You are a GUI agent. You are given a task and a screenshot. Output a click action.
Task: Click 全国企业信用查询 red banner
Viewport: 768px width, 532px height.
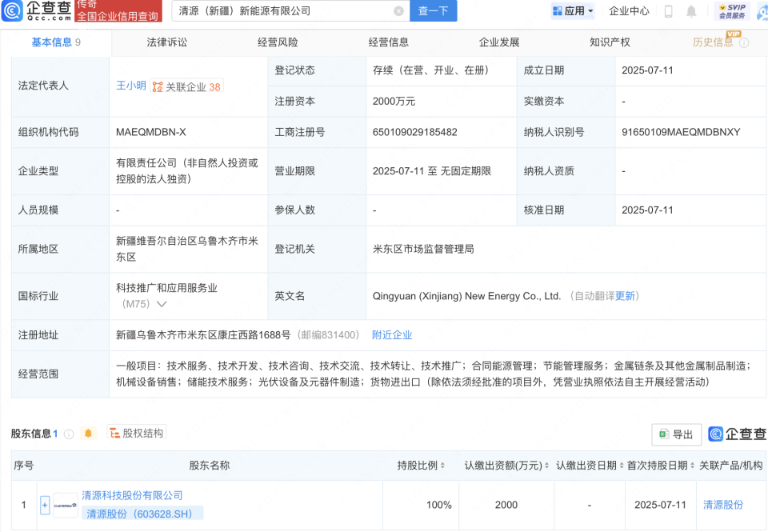(118, 10)
